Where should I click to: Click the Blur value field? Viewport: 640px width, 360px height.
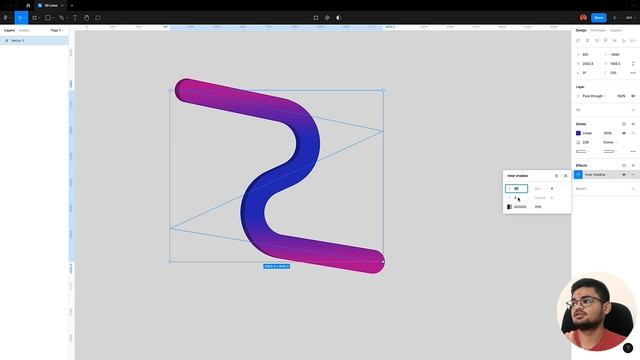pos(552,189)
